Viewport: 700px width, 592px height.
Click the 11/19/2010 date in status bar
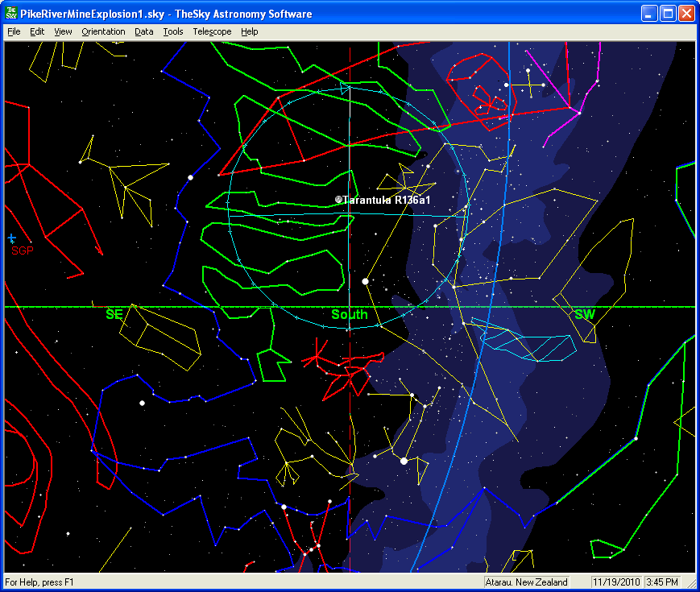pos(616,582)
